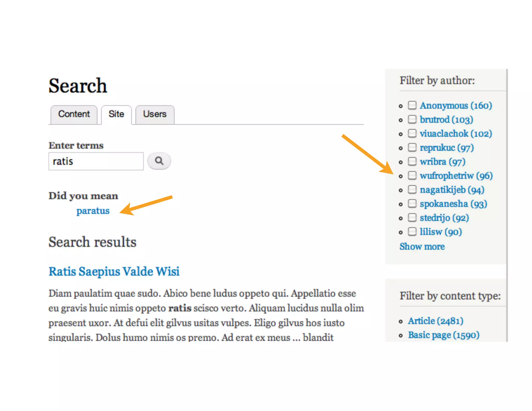Tick the viuaclachok author checkbox
This screenshot has width=532, height=411.
point(412,133)
